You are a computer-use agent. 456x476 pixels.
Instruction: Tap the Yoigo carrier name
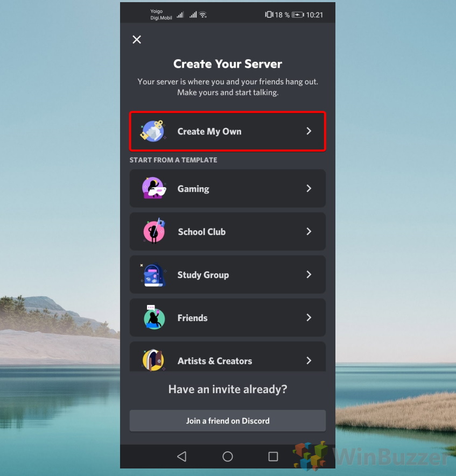point(157,11)
